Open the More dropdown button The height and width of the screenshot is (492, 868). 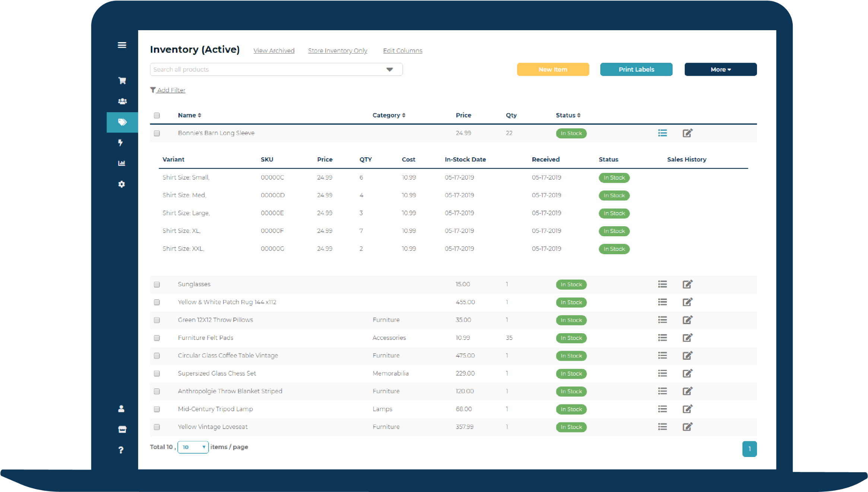point(720,69)
